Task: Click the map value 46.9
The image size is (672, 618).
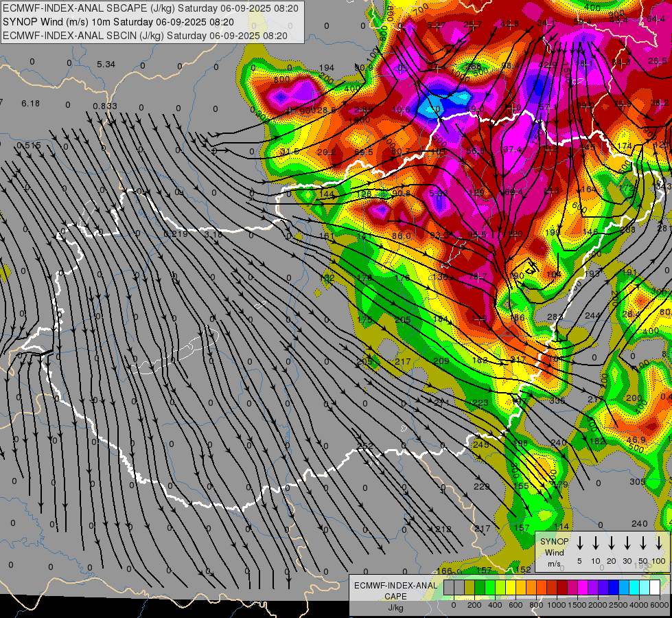Action: click(x=636, y=440)
